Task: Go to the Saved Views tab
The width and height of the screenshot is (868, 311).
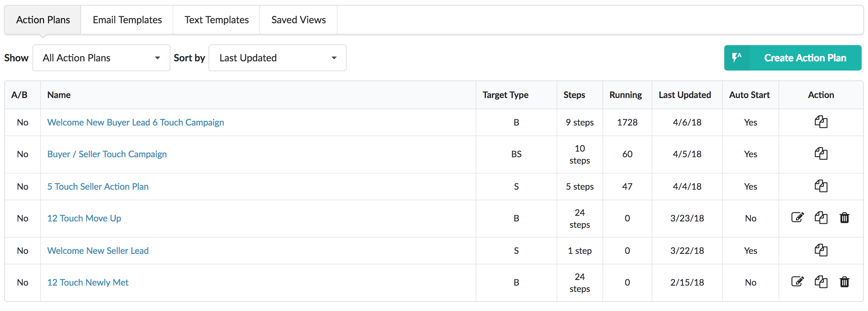Action: (298, 20)
